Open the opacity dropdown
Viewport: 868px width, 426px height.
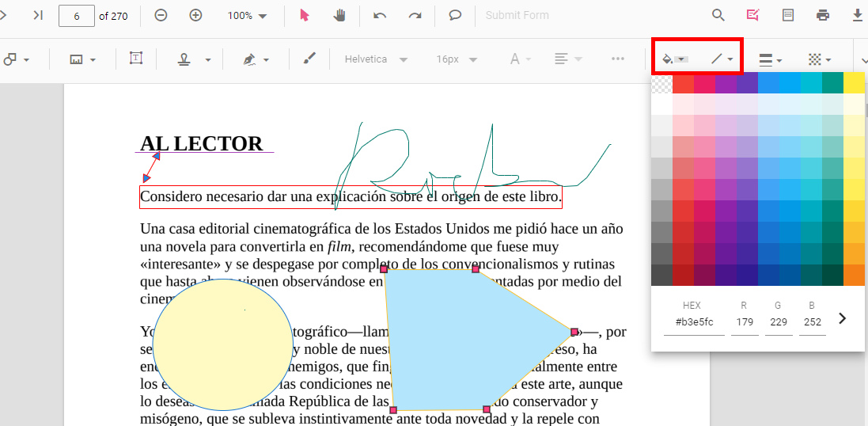point(819,59)
